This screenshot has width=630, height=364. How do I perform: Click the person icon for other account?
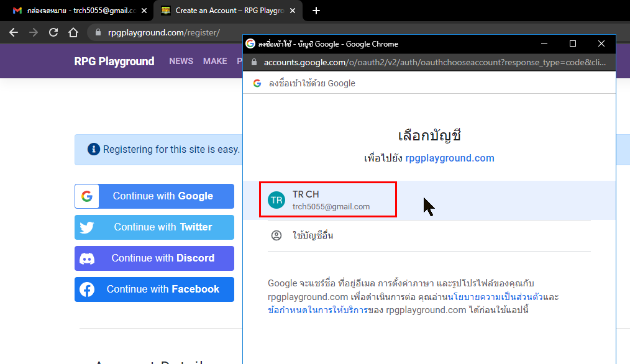[276, 235]
